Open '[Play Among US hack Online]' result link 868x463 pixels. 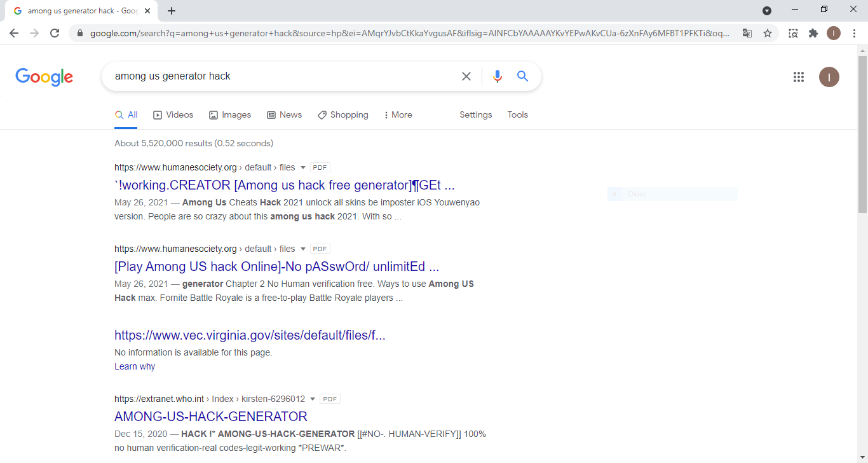[x=277, y=267]
